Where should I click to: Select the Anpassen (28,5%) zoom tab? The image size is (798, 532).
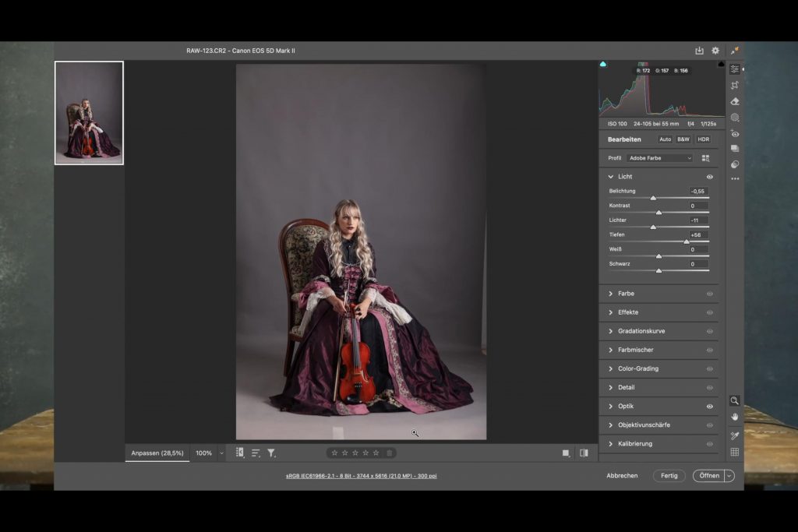157,453
